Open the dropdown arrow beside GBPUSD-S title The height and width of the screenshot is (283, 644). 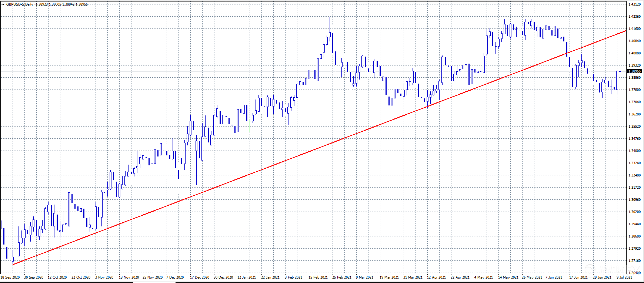(3, 4)
